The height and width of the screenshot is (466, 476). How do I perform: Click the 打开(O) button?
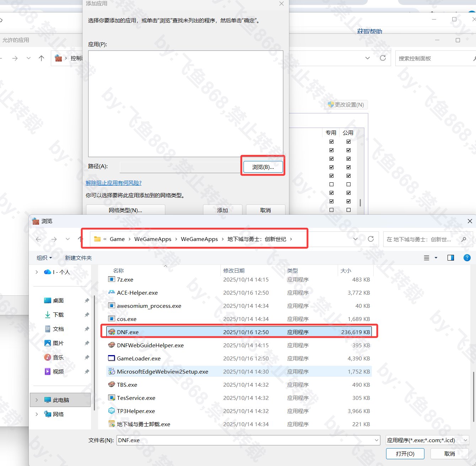(405, 454)
